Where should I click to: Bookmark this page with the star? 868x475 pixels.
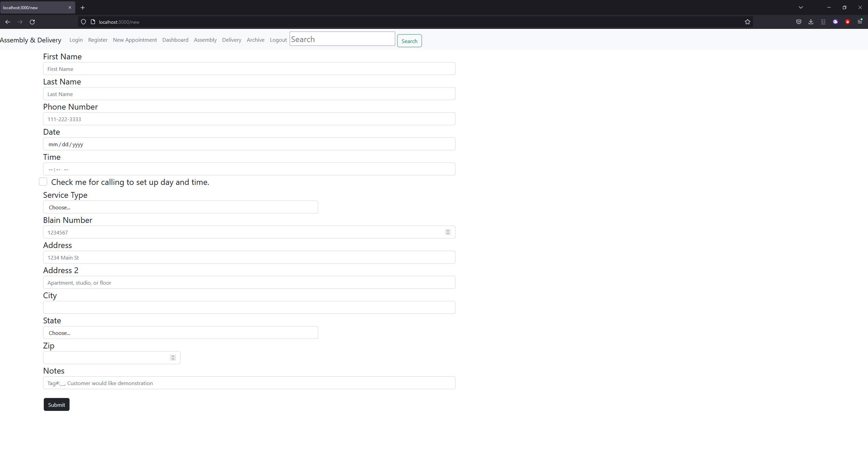(747, 22)
